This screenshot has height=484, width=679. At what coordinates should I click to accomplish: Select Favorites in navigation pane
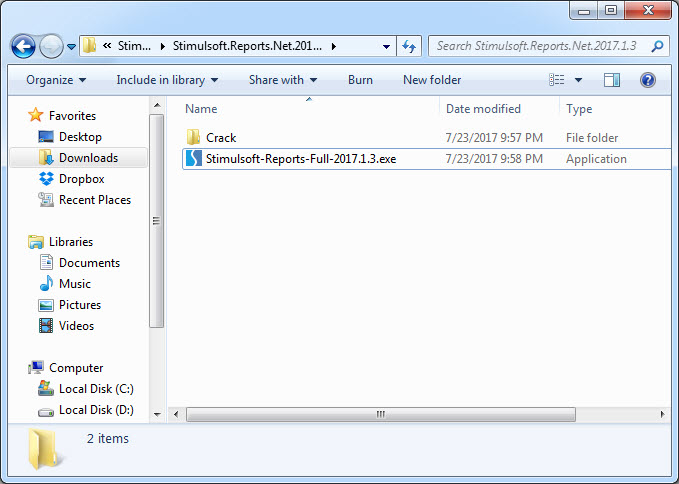click(x=72, y=116)
